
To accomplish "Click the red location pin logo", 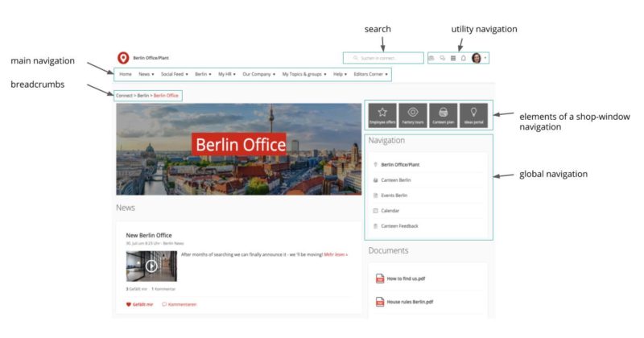I will (x=123, y=58).
